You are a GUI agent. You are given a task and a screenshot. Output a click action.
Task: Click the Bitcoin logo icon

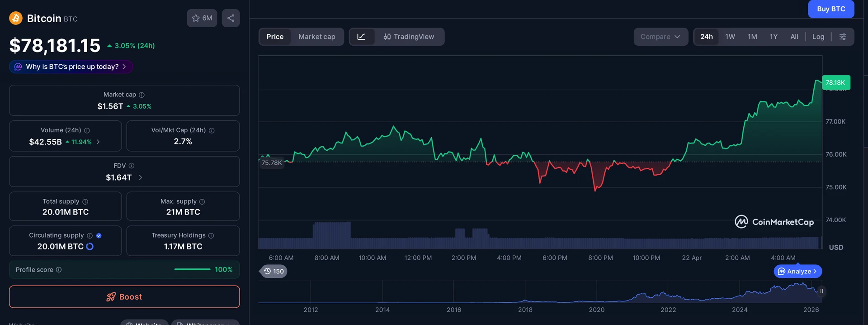click(x=16, y=18)
